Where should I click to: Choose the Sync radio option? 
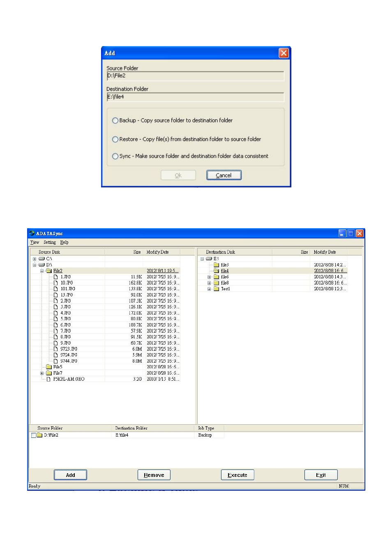(x=115, y=156)
